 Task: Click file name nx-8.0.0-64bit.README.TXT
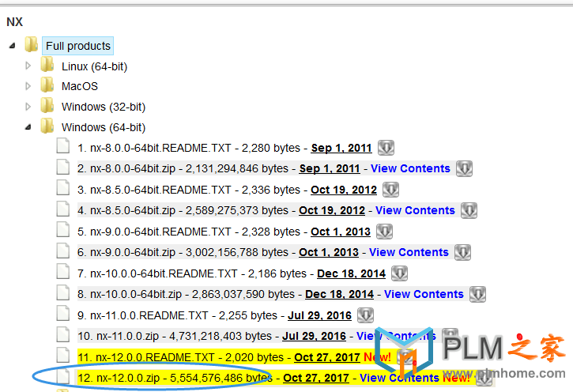click(x=160, y=148)
